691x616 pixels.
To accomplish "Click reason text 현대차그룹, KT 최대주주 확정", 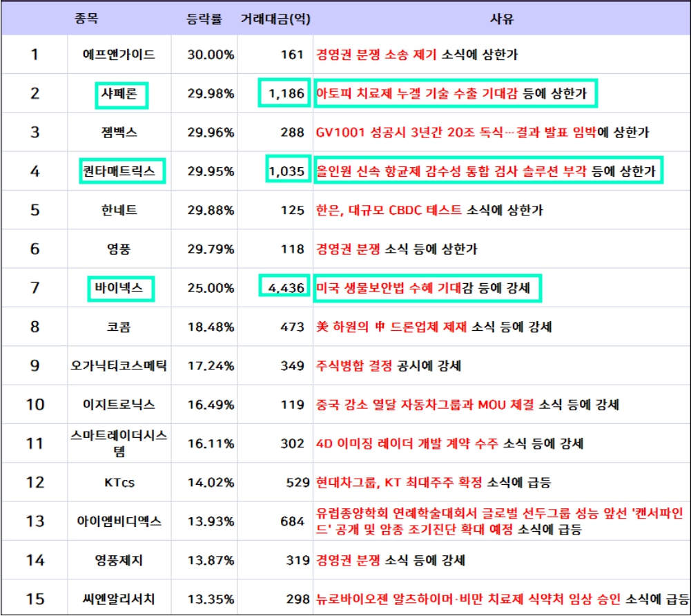I will point(399,483).
